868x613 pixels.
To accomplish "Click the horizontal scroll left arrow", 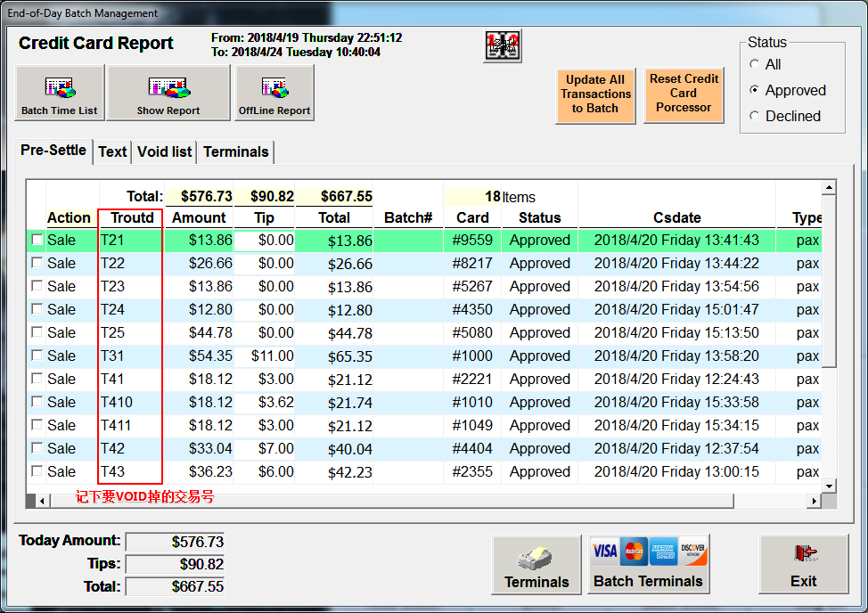I will tap(42, 502).
